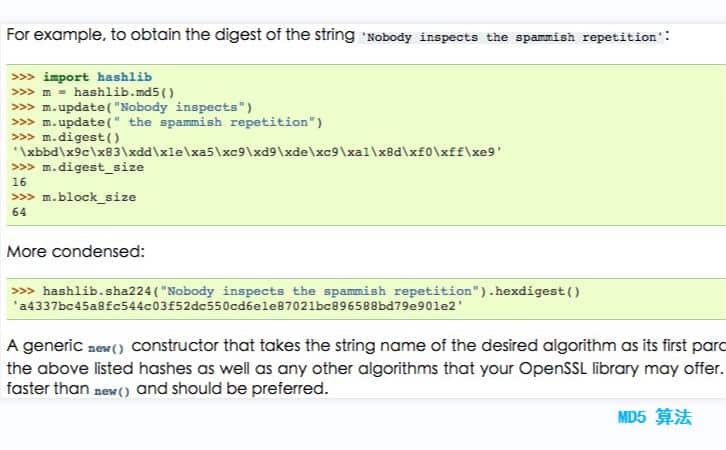This screenshot has height=450, width=726.
Task: Click the output value 16
Action: 19,182
